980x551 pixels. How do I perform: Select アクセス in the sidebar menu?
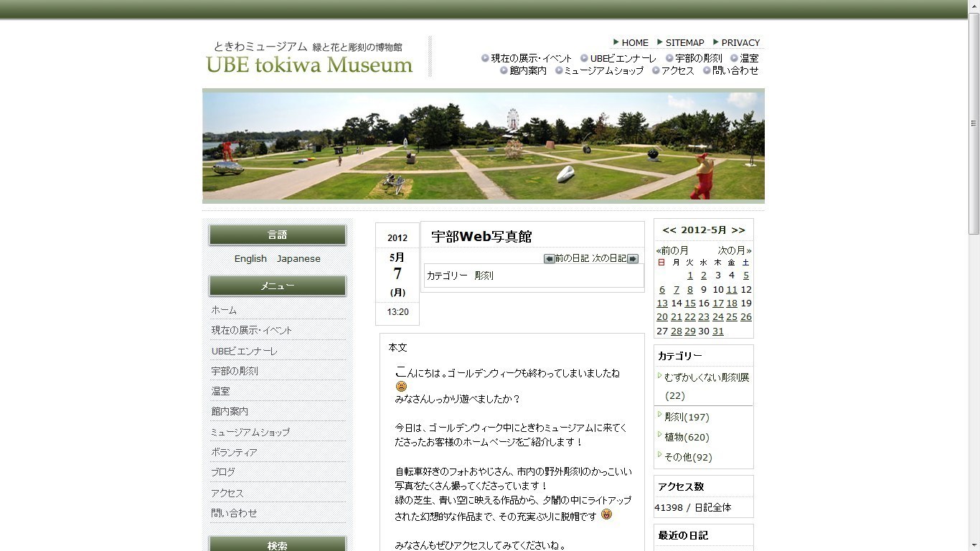pos(227,494)
